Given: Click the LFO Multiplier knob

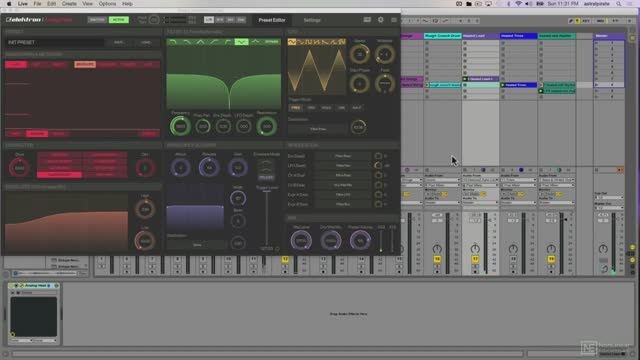Looking at the screenshot, I should click(384, 54).
